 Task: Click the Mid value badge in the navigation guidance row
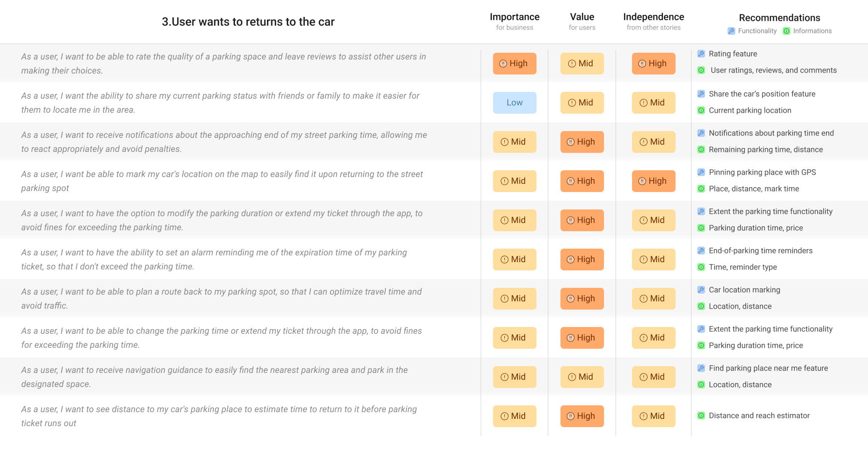pyautogui.click(x=582, y=377)
